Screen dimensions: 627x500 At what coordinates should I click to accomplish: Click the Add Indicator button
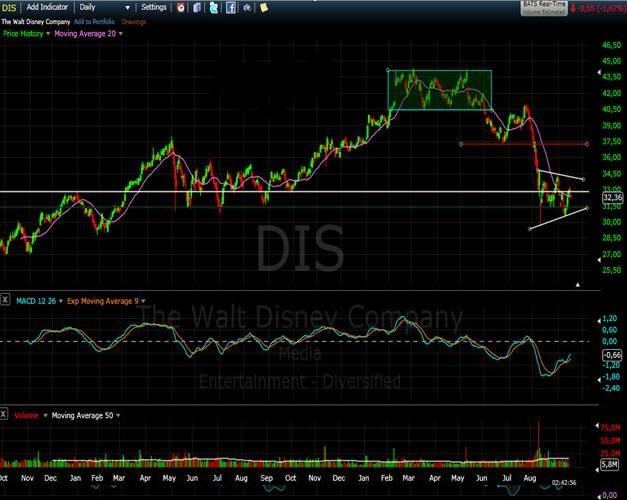coord(47,7)
